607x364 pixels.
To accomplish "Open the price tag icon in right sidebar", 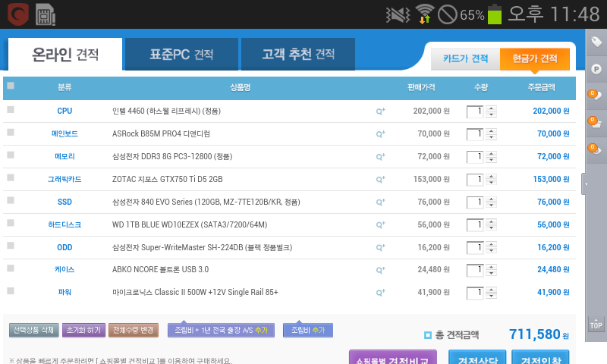I will [x=596, y=42].
